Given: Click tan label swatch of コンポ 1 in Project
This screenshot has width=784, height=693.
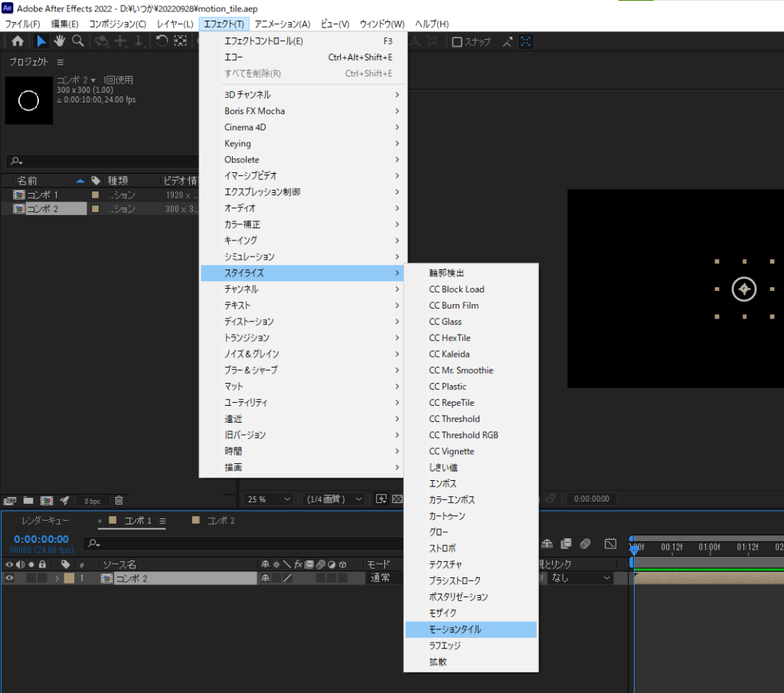Looking at the screenshot, I should [x=95, y=195].
